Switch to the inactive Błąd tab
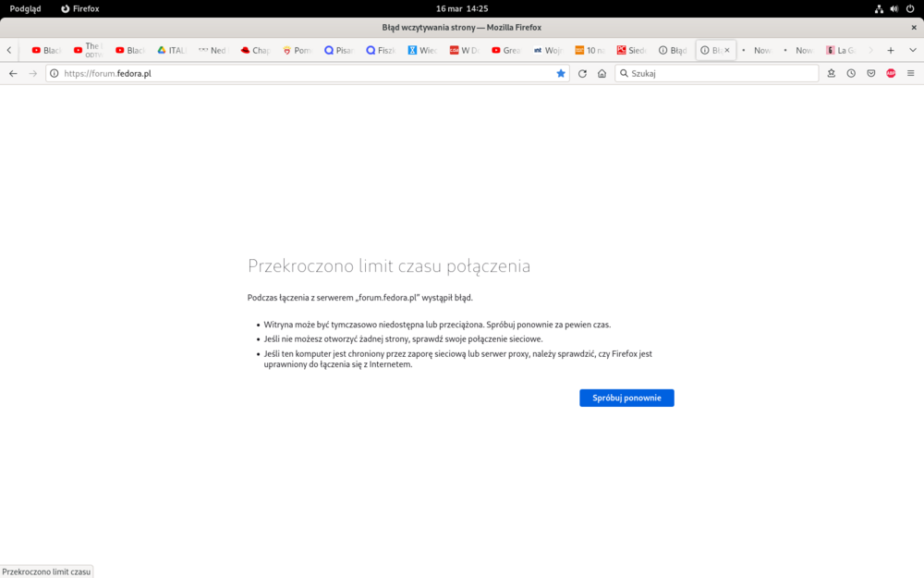Screen dimensions: 924x578 [x=673, y=51]
